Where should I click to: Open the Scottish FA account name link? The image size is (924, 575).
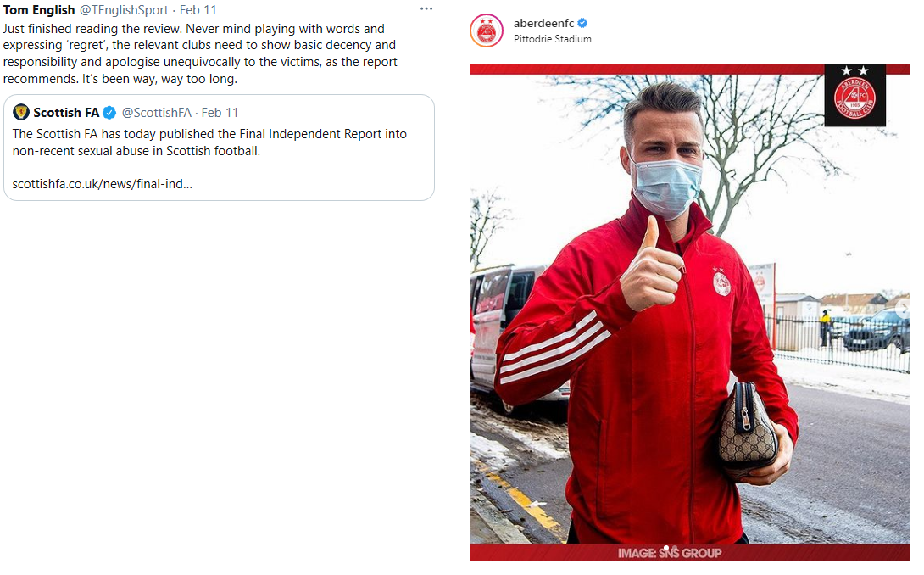pos(66,113)
